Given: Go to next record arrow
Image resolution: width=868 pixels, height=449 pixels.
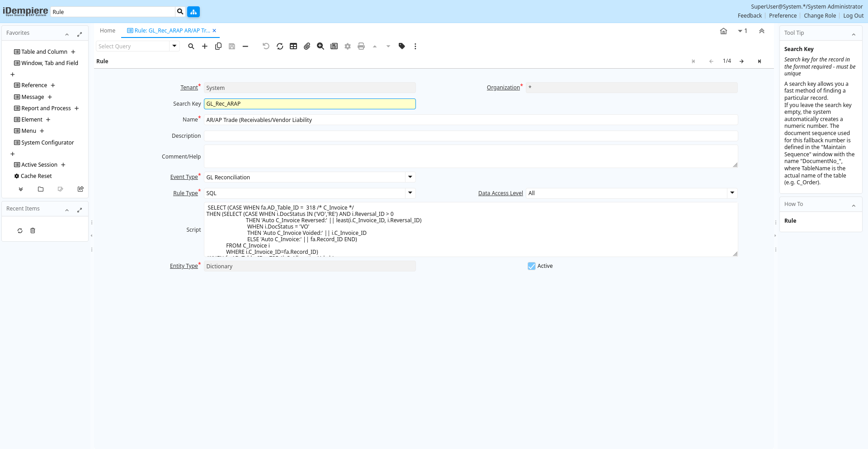Looking at the screenshot, I should [x=742, y=61].
